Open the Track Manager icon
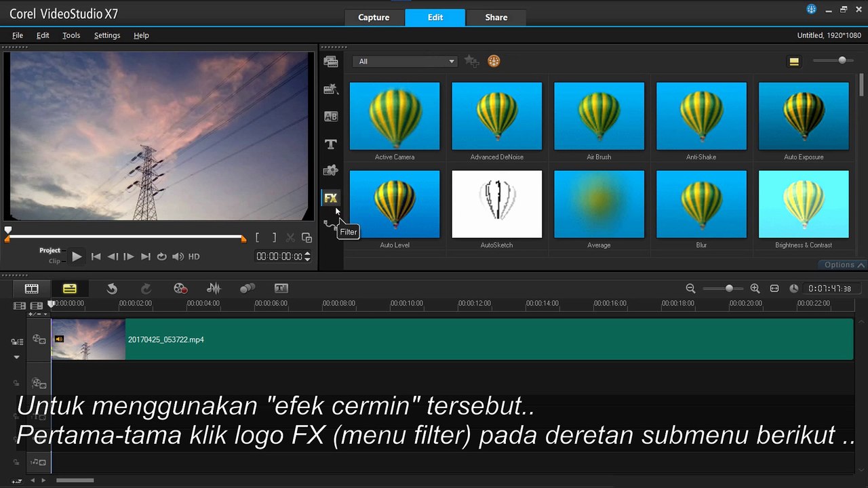 click(x=37, y=306)
